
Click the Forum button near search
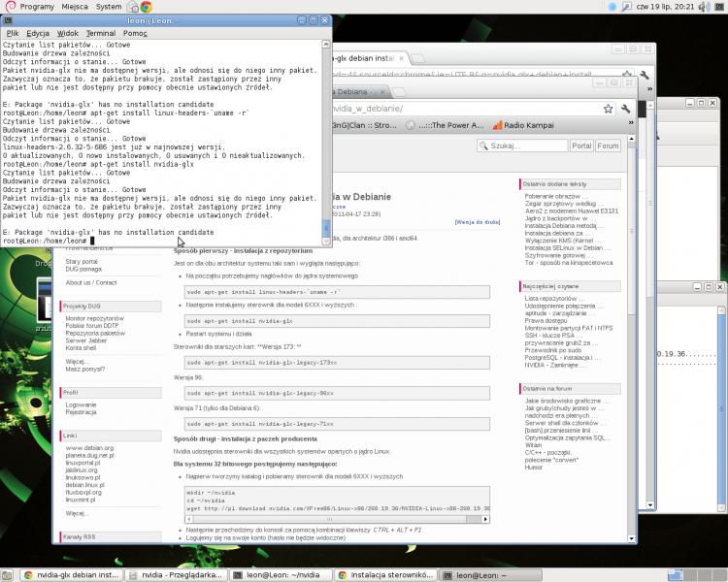[608, 145]
